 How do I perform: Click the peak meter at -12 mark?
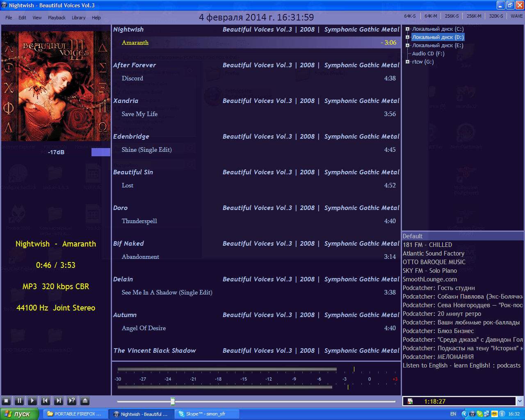click(269, 379)
